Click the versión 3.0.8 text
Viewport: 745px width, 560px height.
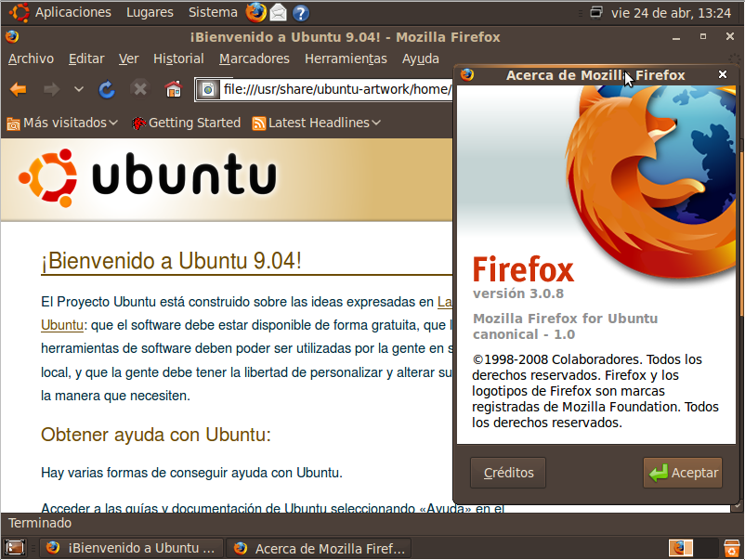(518, 293)
